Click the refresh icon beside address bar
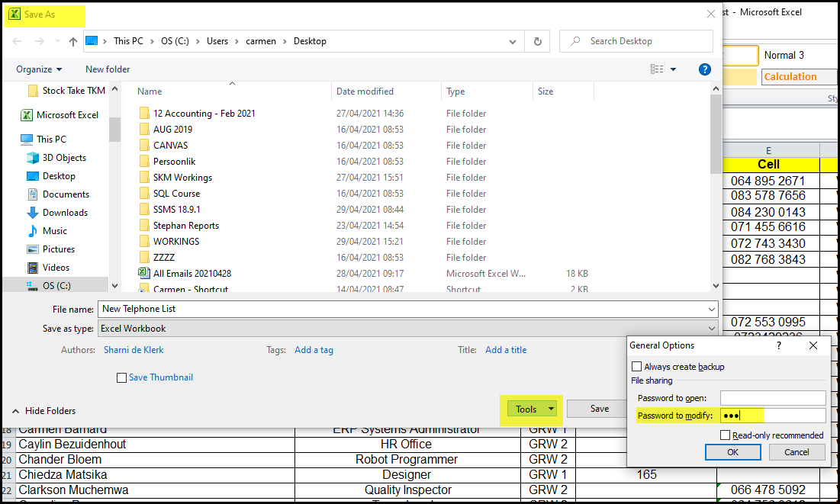The height and width of the screenshot is (504, 840). coord(538,41)
